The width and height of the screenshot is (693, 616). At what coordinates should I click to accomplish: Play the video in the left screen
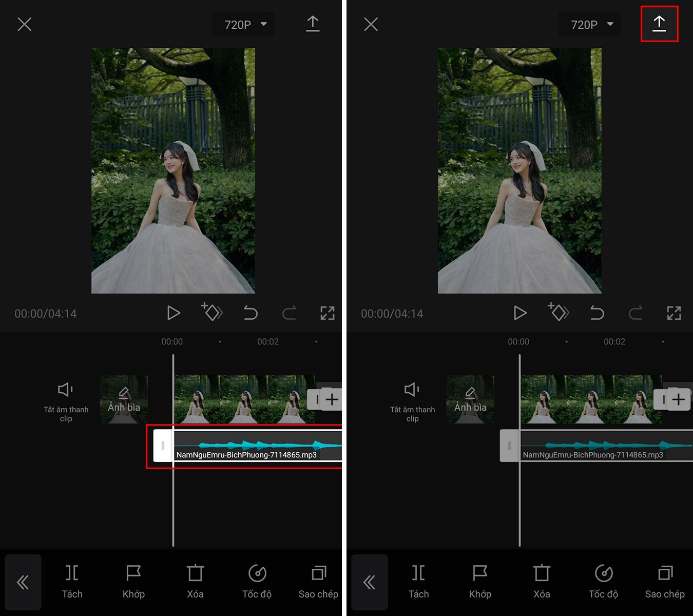pyautogui.click(x=174, y=313)
